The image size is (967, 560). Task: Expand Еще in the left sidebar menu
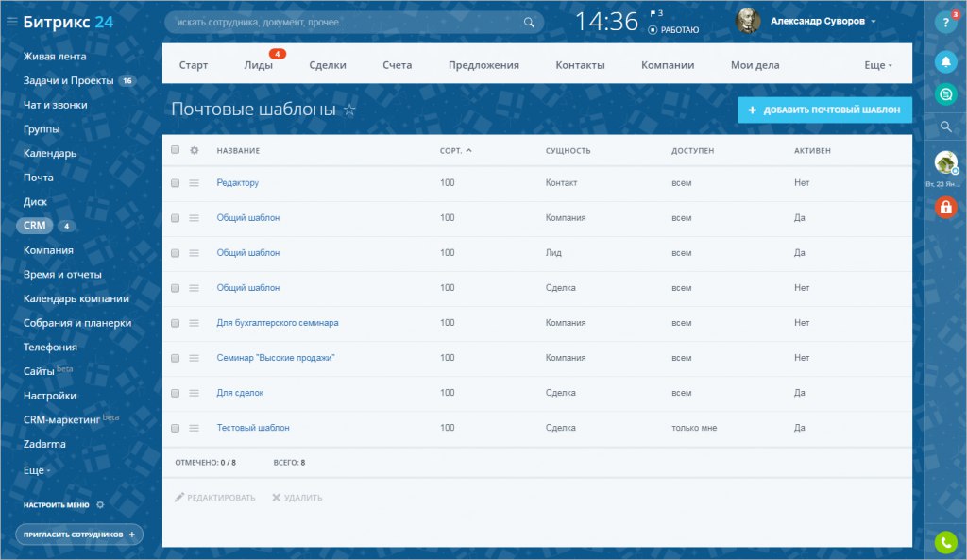pos(37,470)
